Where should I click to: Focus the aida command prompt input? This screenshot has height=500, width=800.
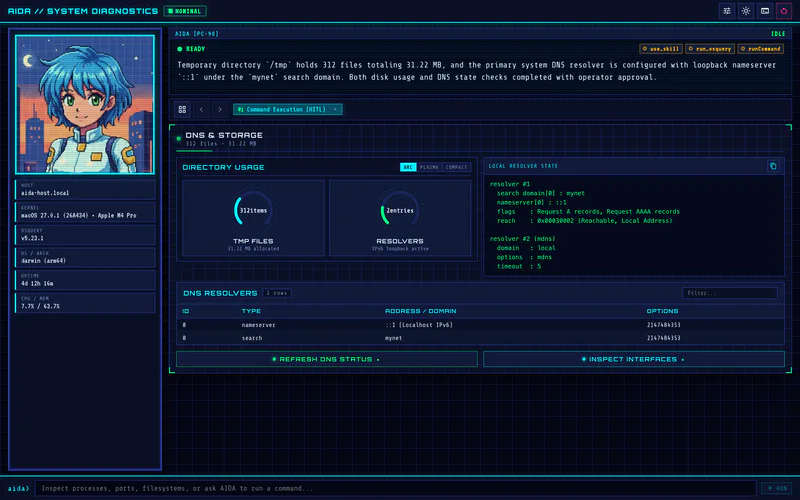(x=395, y=488)
